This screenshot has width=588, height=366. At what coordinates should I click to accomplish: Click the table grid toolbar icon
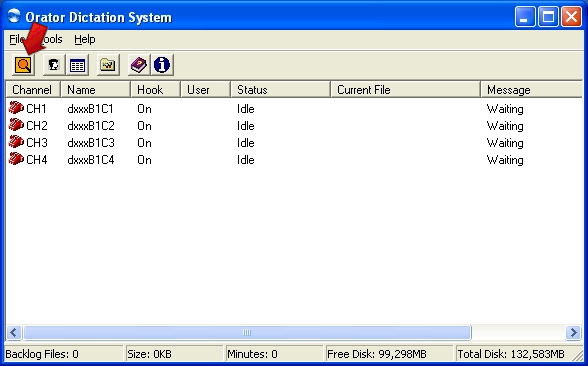(77, 65)
